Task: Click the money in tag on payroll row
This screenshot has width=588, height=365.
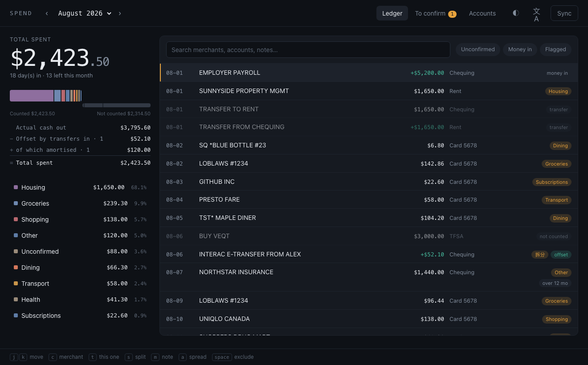Action: point(557,73)
